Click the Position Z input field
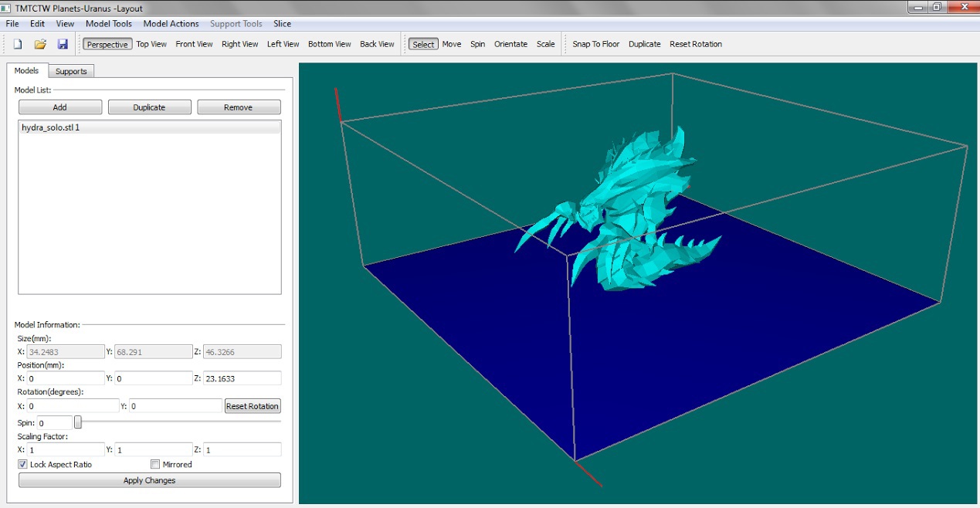Image resolution: width=980 pixels, height=508 pixels. 242,378
